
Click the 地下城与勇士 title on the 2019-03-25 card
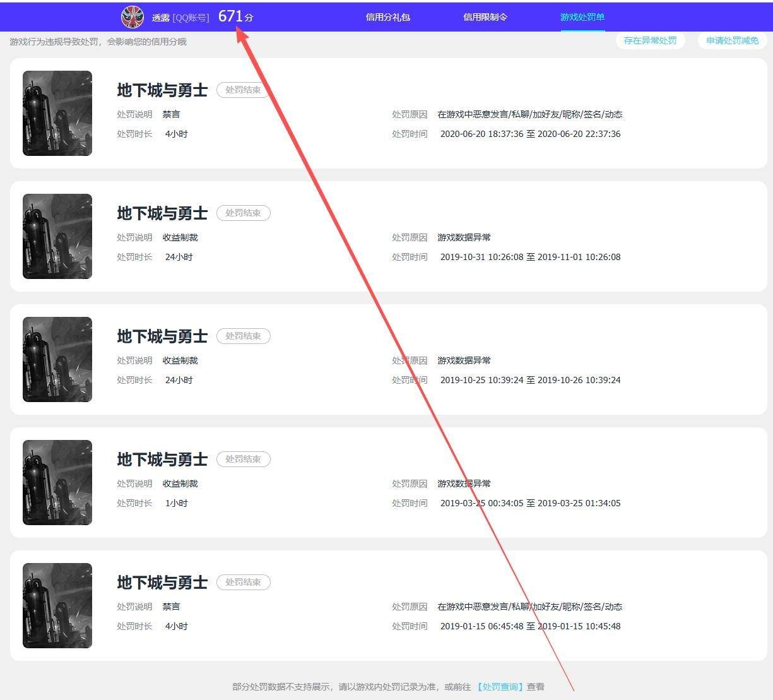162,460
